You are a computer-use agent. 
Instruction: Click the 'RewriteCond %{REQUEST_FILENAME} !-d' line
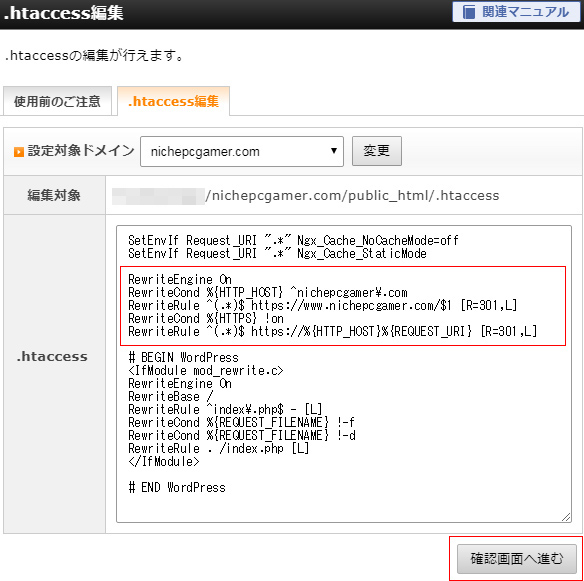242,435
